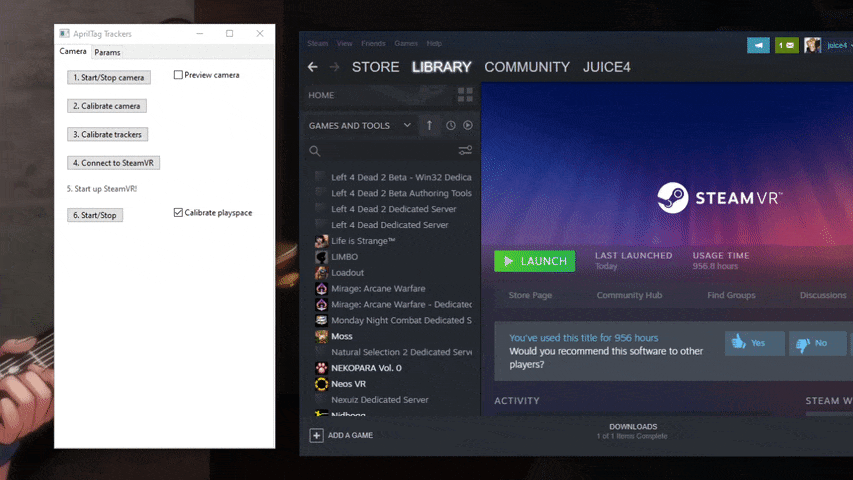Image resolution: width=853 pixels, height=480 pixels.
Task: Select Left 4 Dead Dedicated Server entry
Action: pyautogui.click(x=390, y=225)
